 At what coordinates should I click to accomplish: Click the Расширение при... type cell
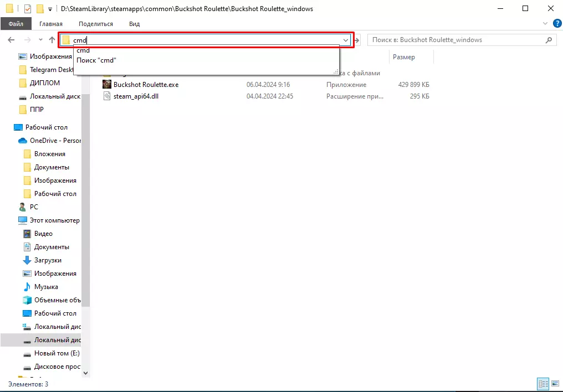pos(355,96)
